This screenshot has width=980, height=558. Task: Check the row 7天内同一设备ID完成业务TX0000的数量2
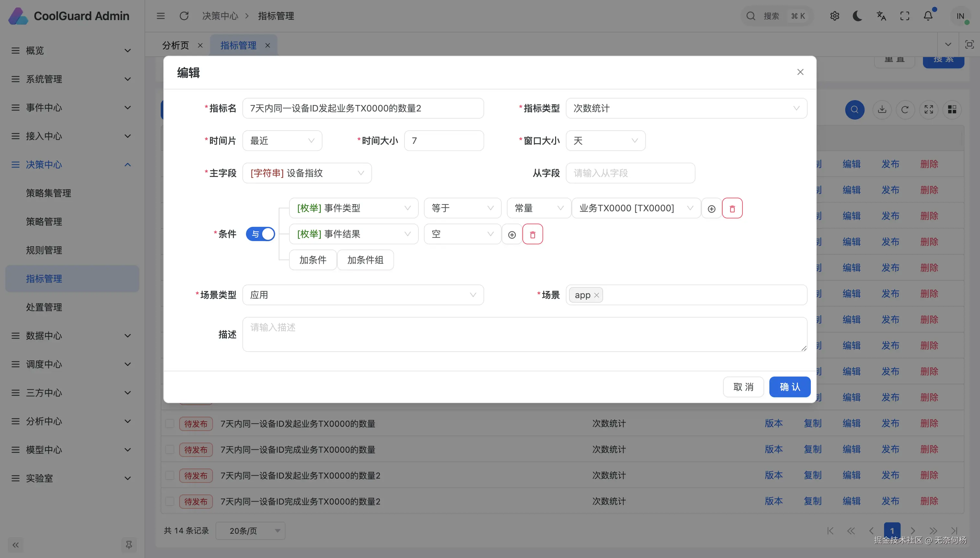point(170,501)
